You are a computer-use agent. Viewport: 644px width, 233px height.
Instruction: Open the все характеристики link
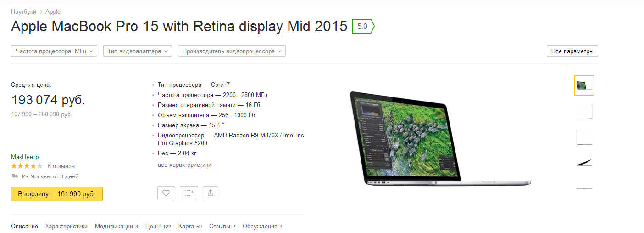(184, 165)
